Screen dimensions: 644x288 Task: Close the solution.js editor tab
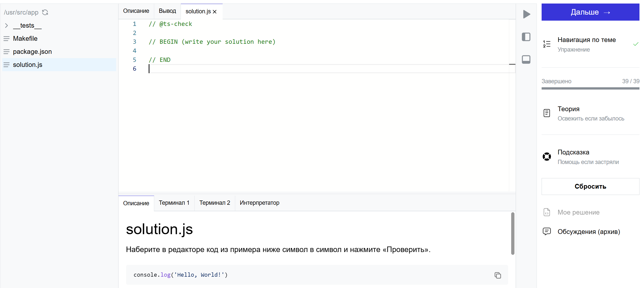click(x=215, y=12)
